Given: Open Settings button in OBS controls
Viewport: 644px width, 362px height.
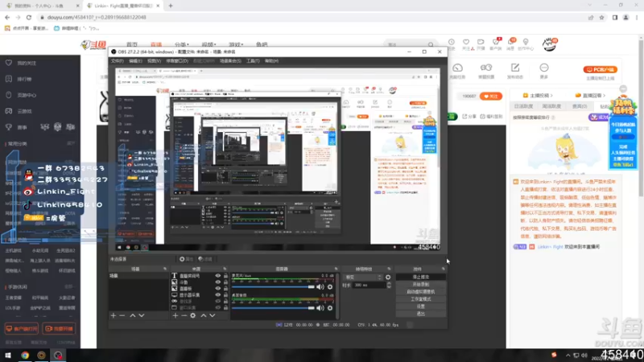Looking at the screenshot, I should pyautogui.click(x=420, y=306).
